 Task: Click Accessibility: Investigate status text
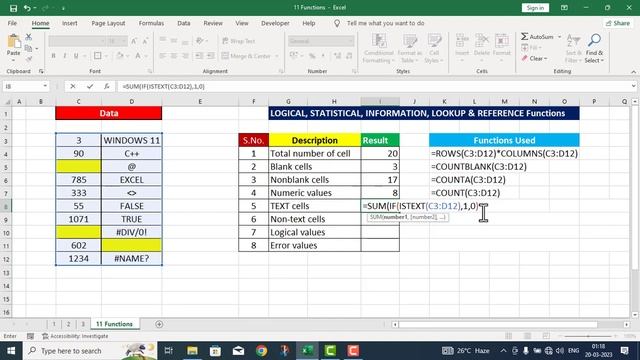point(79,336)
